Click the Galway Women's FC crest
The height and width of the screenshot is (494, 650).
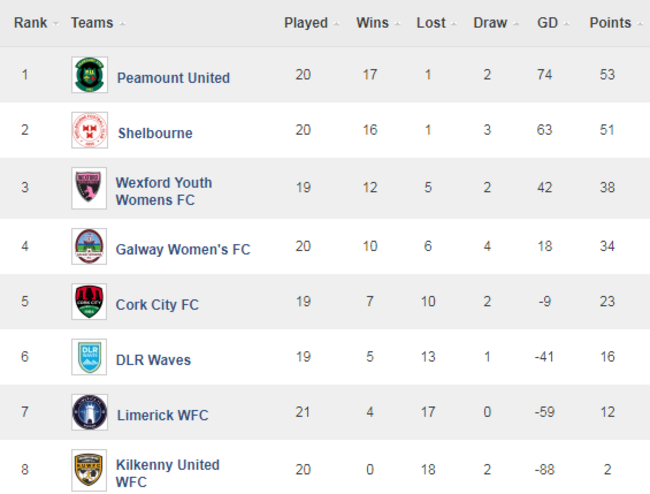pos(89,247)
